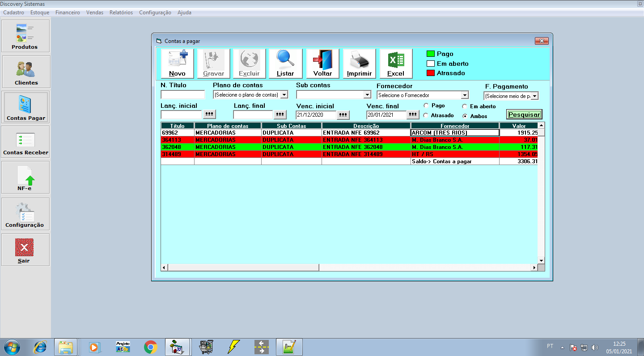644x356 pixels.
Task: Open the Clientes sidebar button
Action: click(x=26, y=72)
